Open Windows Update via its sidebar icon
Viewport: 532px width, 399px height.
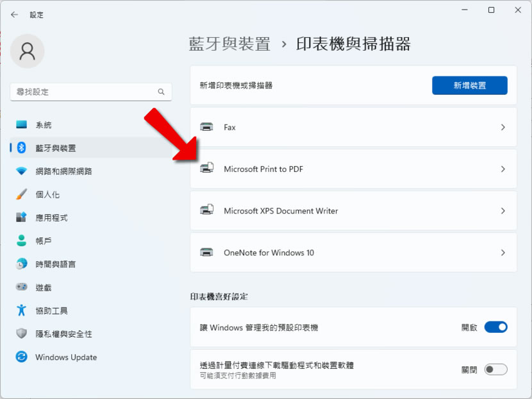tap(21, 357)
